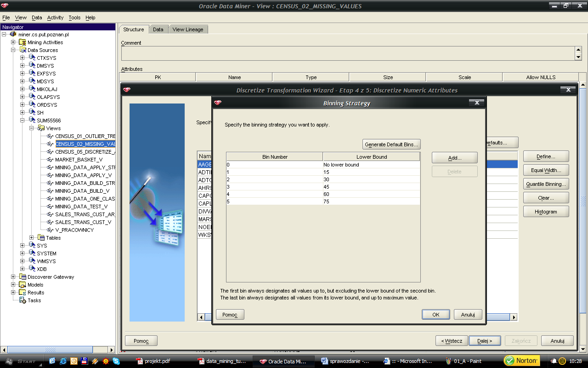Collapse the Views node under SUM55566
The image size is (588, 368).
click(32, 128)
